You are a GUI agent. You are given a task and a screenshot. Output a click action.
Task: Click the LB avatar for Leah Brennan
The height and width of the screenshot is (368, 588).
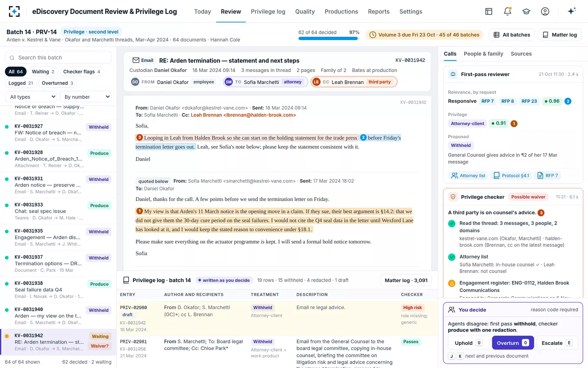316,82
